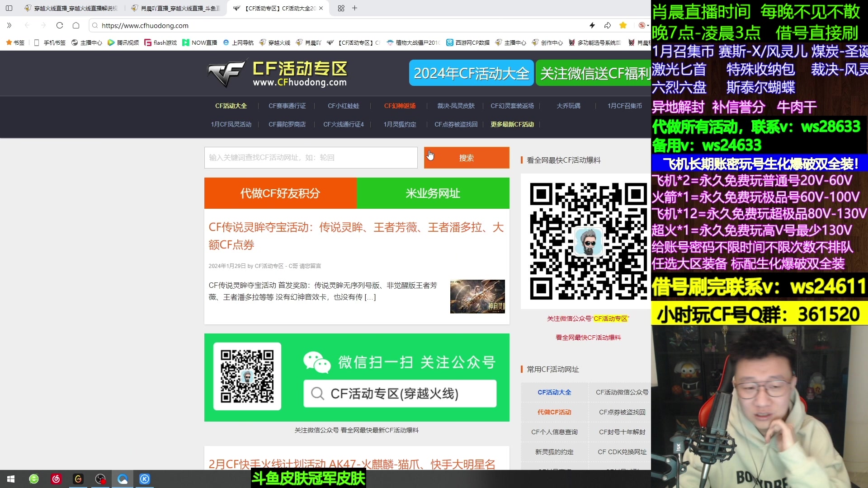This screenshot has width=868, height=488.
Task: Switch to the 肖晨吖直播 tab
Action: (175, 8)
